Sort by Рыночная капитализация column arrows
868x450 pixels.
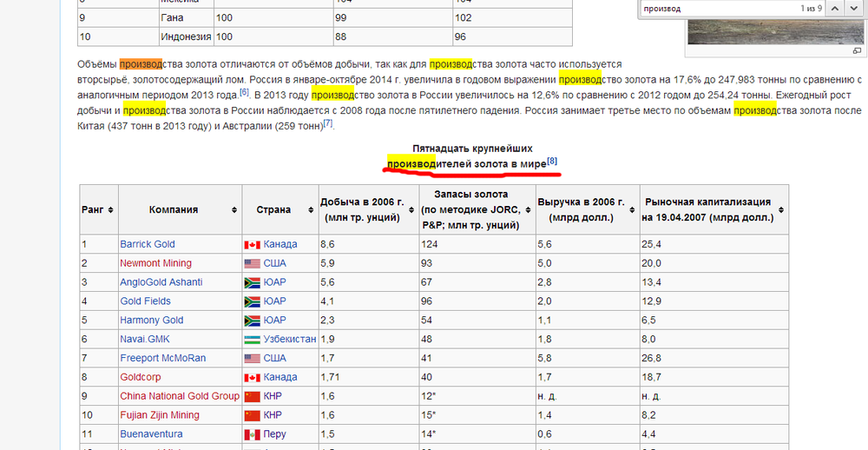pyautogui.click(x=780, y=210)
